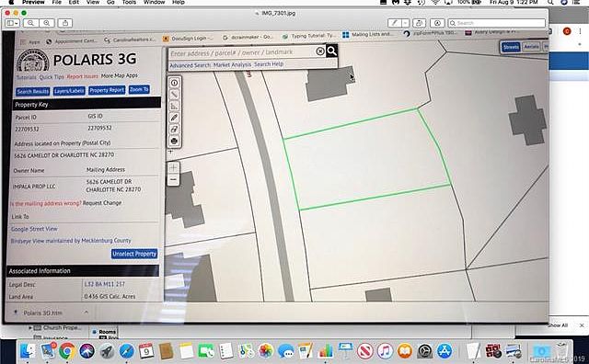Expand the Polaris 3G.htm download chevron
The height and width of the screenshot is (364, 589).
coord(86,313)
